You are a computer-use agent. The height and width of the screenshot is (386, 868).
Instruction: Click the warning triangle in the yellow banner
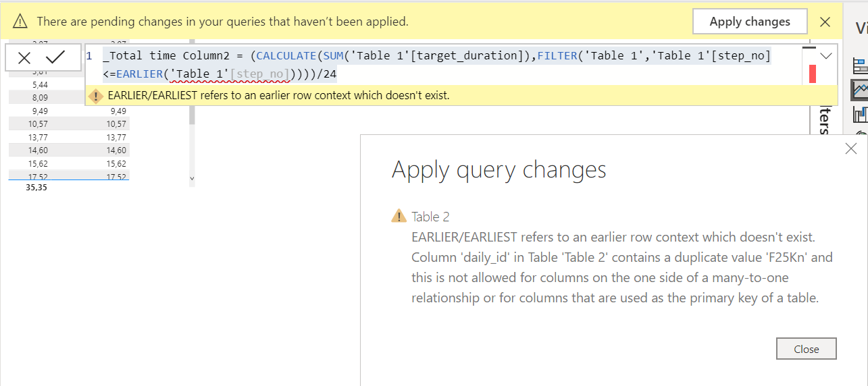coord(20,22)
